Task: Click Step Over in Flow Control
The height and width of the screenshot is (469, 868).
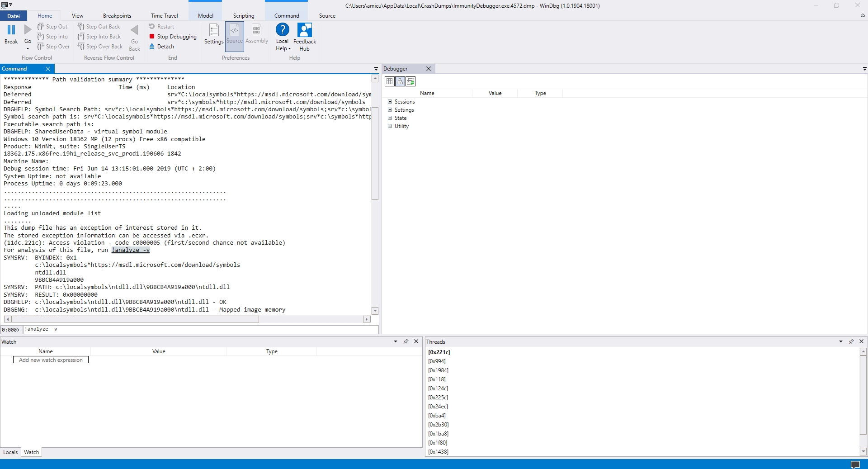Action: click(53, 47)
